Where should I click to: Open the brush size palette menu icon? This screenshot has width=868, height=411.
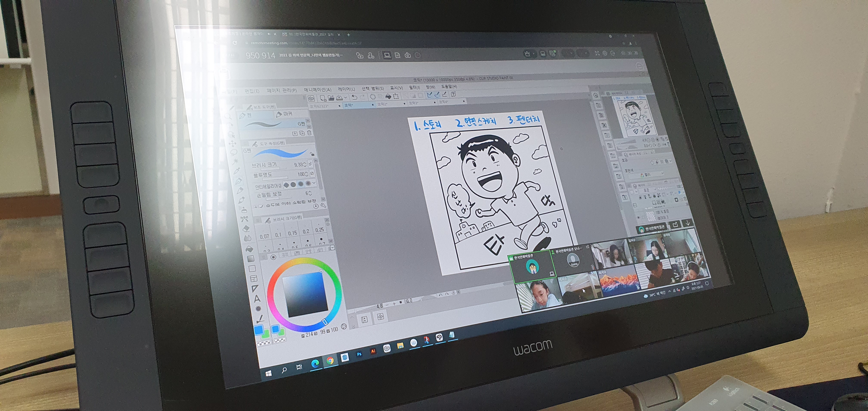[258, 221]
